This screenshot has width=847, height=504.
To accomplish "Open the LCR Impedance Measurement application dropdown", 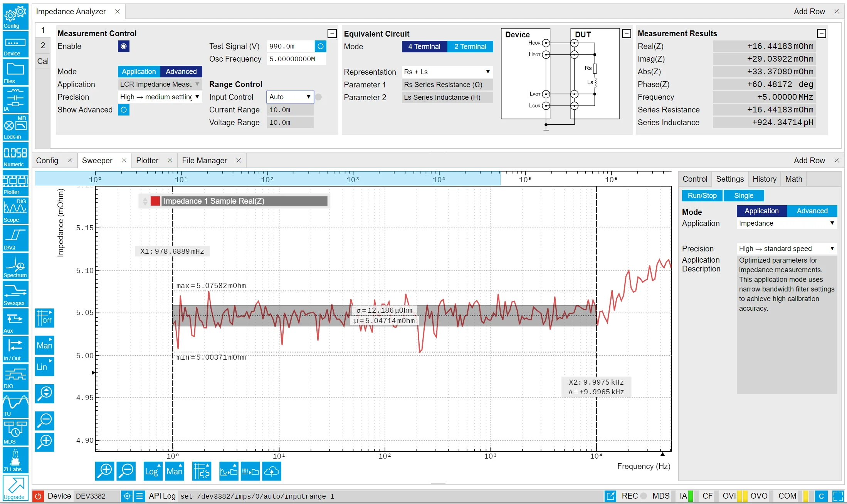I will [x=160, y=84].
